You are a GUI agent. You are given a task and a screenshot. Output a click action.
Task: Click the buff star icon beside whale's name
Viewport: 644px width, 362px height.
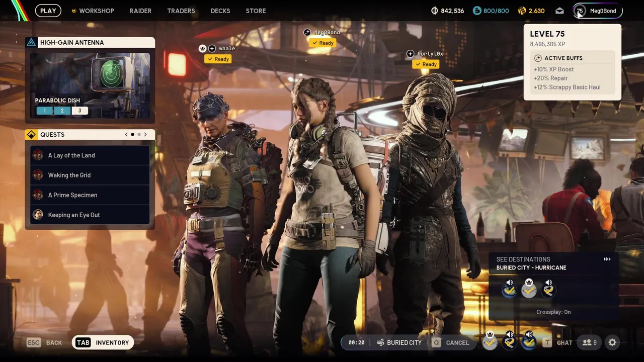click(x=212, y=49)
